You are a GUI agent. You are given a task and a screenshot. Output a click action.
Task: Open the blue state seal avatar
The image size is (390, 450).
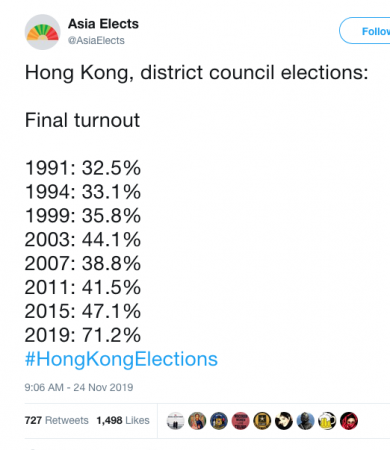(219, 421)
